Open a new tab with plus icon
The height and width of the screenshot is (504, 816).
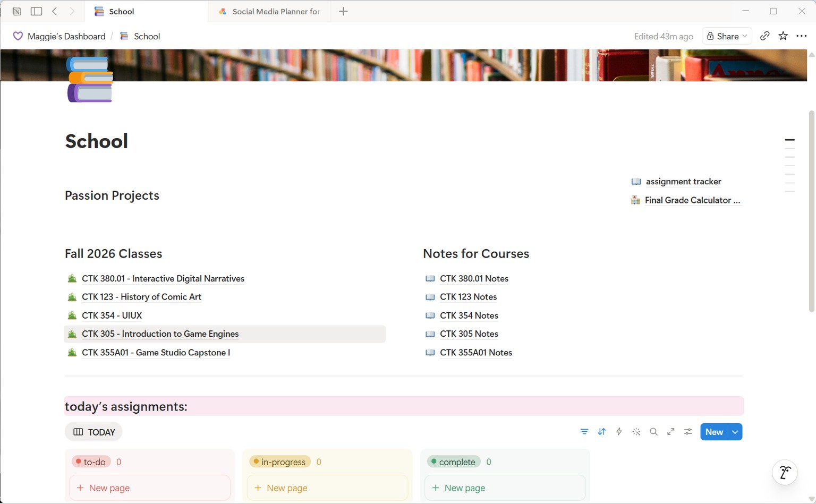coord(343,11)
